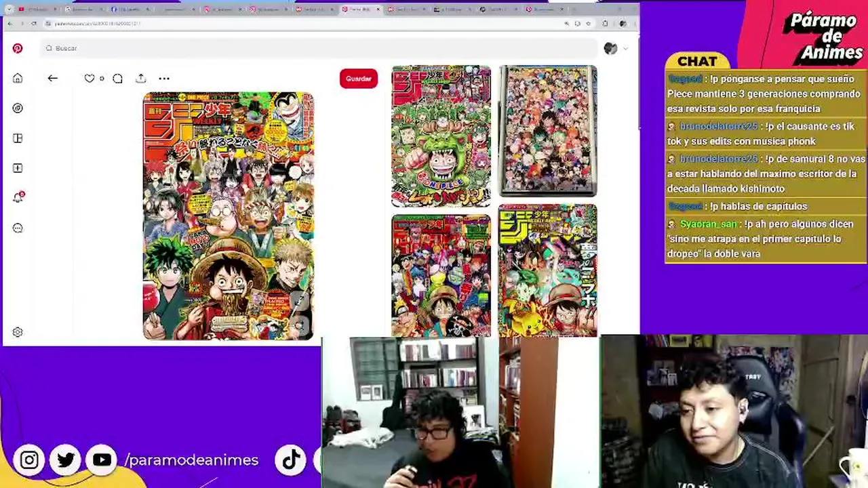Open Pinterest settings gear icon
The height and width of the screenshot is (488, 868).
18,332
